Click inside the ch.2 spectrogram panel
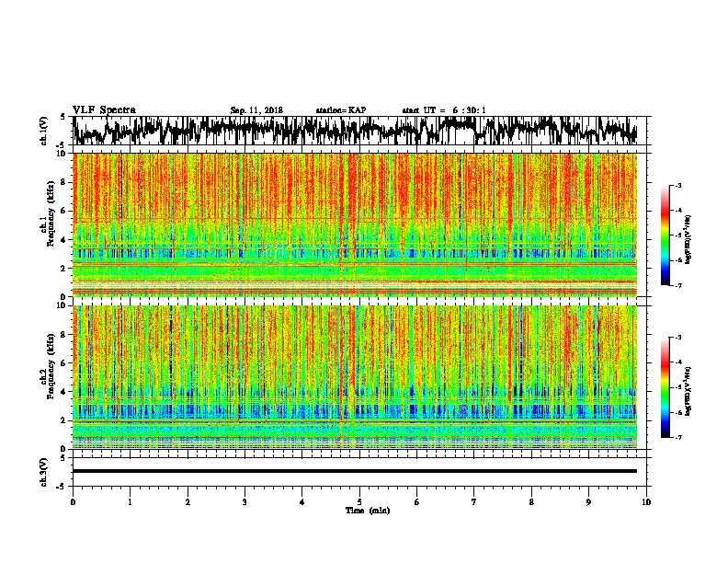728x563 pixels. (x=354, y=377)
